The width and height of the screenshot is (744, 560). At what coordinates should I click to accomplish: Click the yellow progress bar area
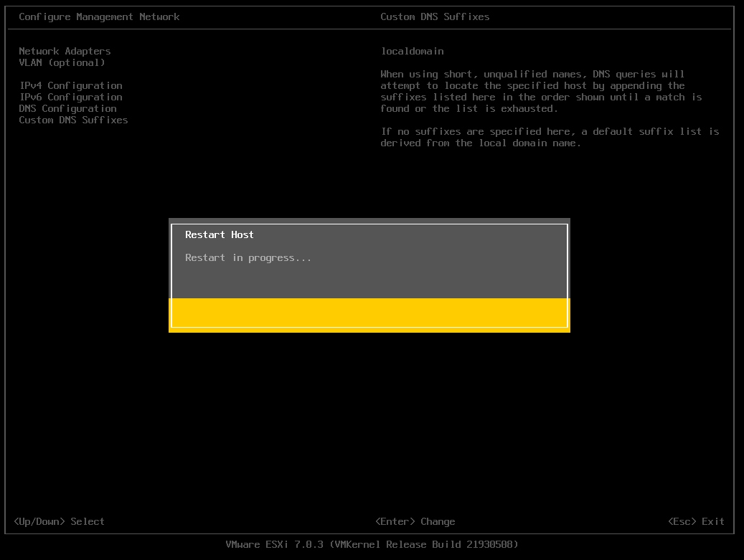pos(369,313)
